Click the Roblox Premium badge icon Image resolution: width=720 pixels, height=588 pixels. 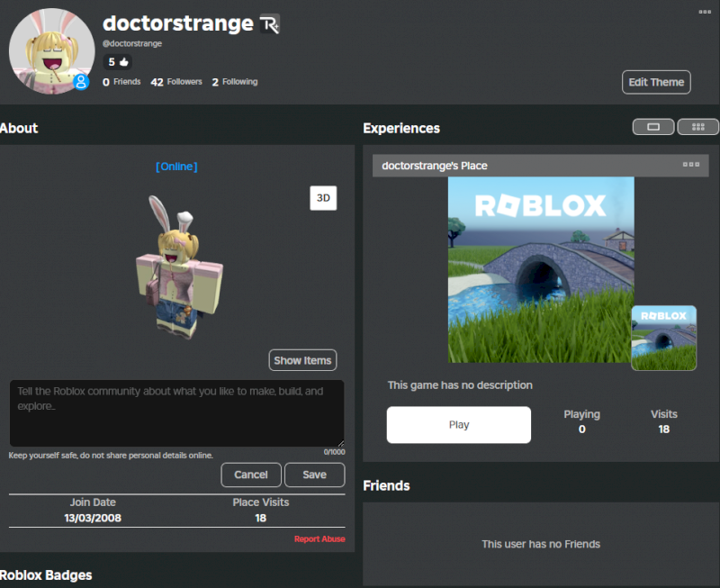click(x=269, y=24)
